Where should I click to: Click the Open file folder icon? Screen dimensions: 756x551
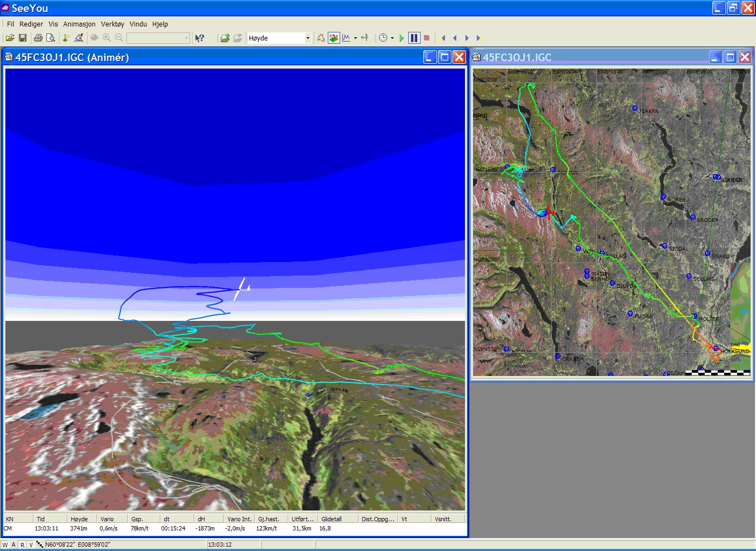10,38
